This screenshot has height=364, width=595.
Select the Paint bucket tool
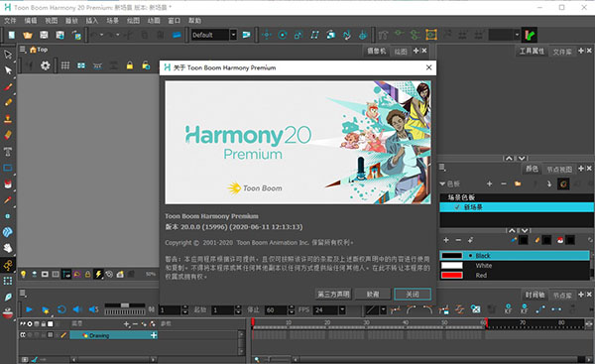point(8,184)
